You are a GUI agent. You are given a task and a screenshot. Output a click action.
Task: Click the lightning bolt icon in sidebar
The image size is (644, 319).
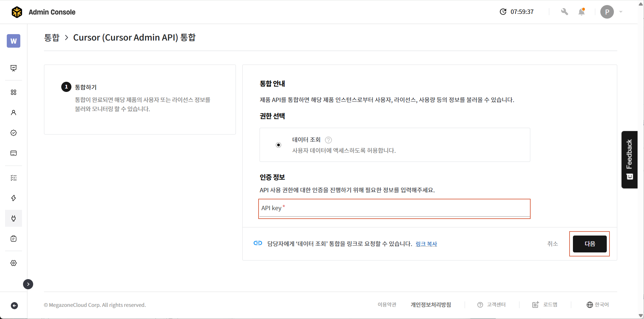pyautogui.click(x=14, y=198)
